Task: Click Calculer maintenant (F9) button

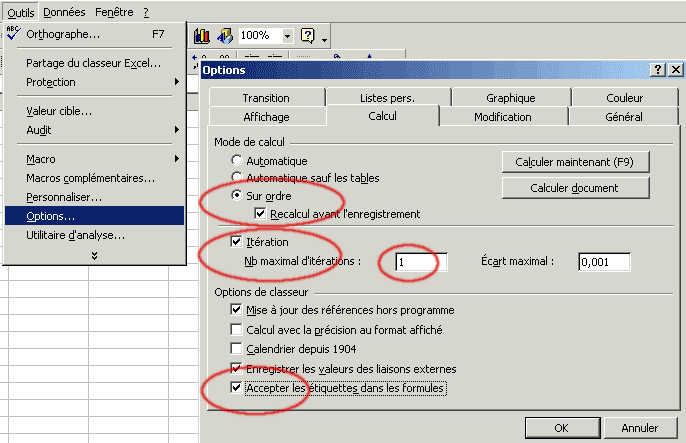Action: 575,162
